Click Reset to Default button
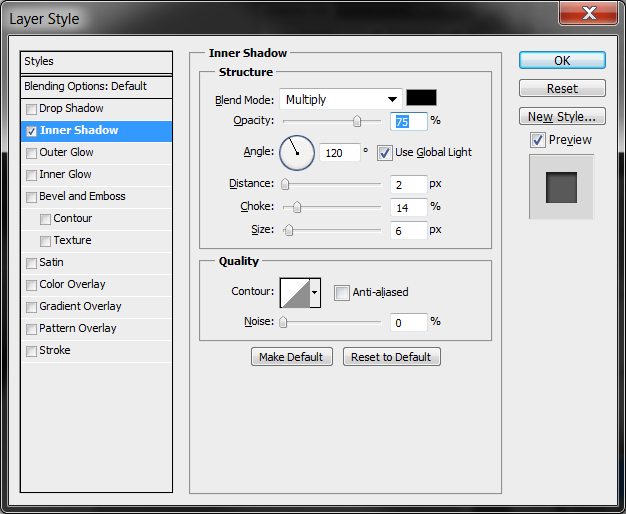 click(391, 357)
